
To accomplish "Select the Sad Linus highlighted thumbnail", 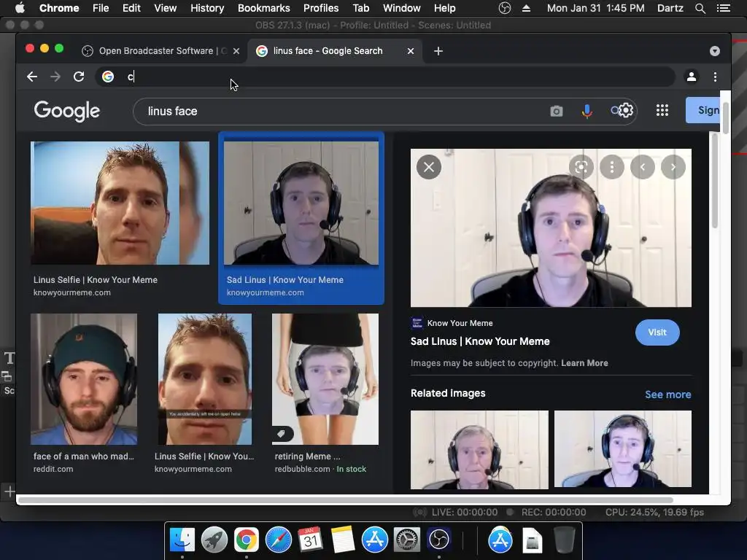I will point(301,203).
